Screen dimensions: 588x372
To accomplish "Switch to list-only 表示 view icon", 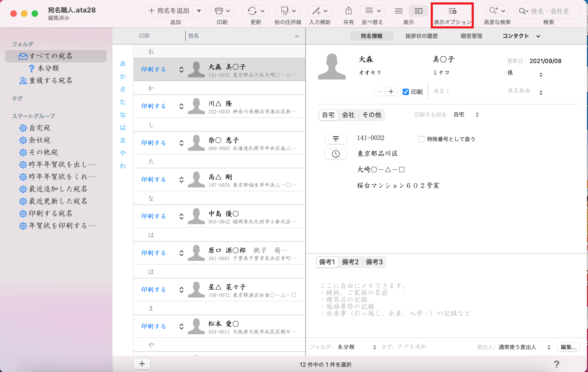I will click(399, 11).
